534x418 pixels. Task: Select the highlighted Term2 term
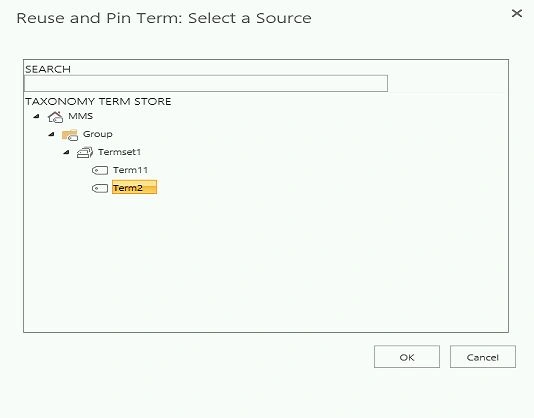pos(135,187)
